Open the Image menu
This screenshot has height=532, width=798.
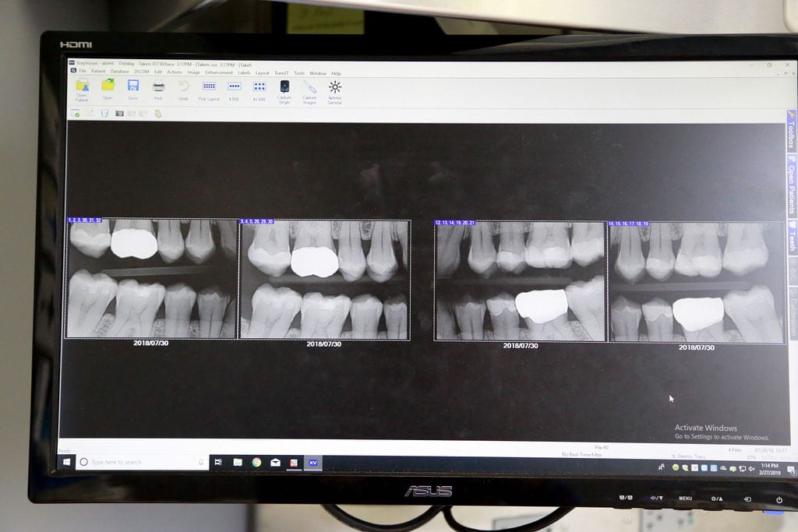click(x=194, y=72)
